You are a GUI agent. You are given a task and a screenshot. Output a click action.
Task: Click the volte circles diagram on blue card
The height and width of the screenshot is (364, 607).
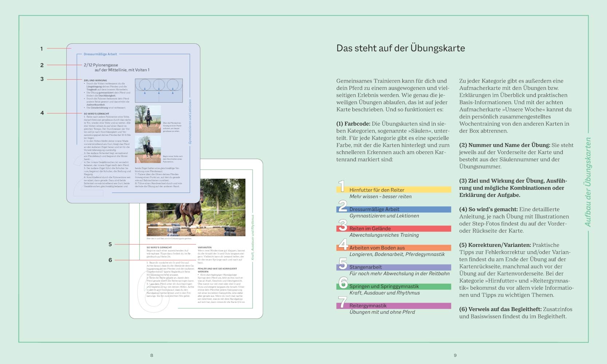(x=159, y=90)
